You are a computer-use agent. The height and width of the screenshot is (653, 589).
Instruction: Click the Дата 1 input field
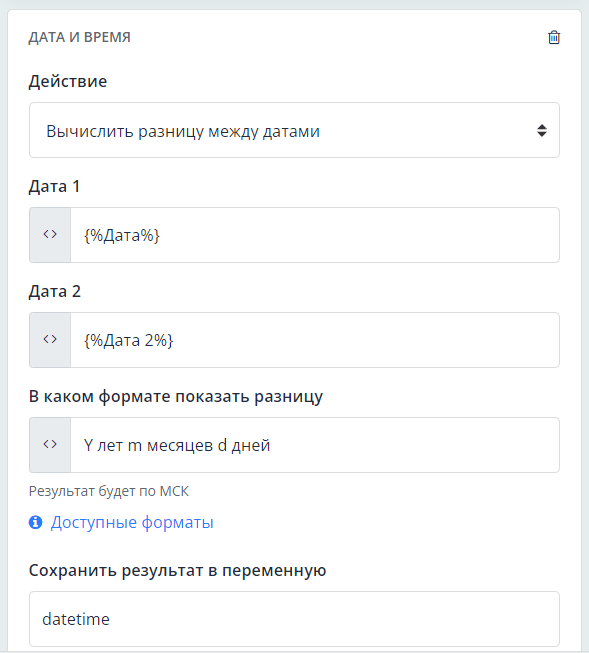(x=314, y=235)
